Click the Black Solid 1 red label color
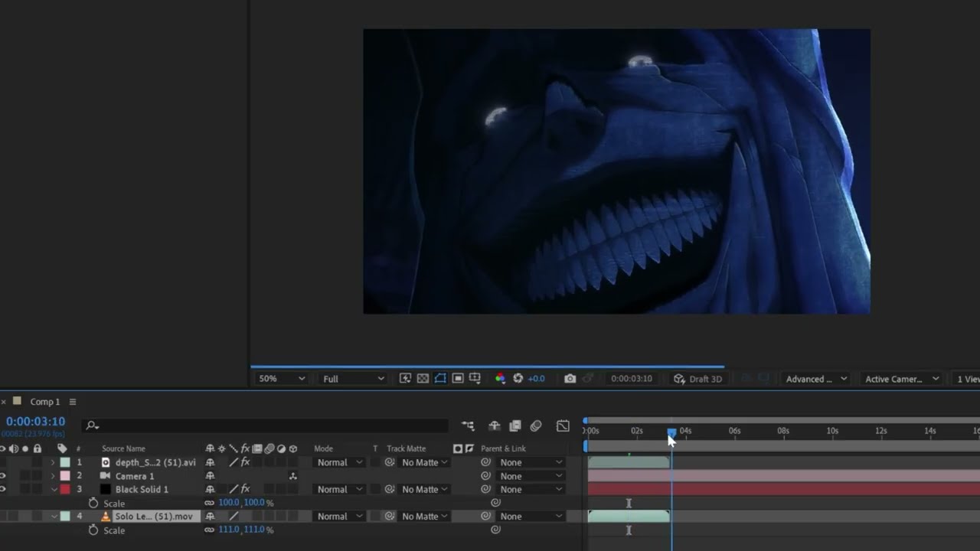980x551 pixels. click(x=65, y=490)
